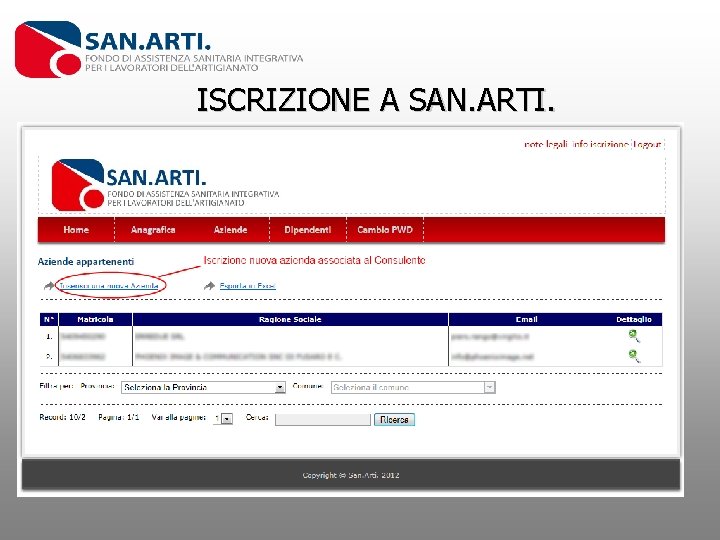Click the export to Excel link

[248, 286]
